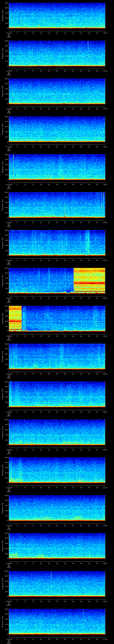This screenshot has width=114, height=644.
Task: Click the vertical spike in 12:29:00 panel
Action: [51, 580]
